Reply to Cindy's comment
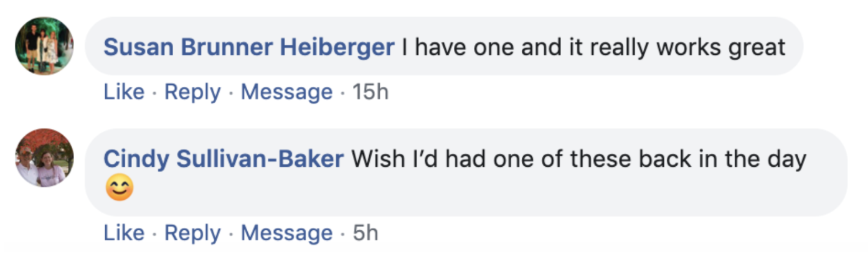Viewport: 868px width, 254px height. tap(192, 233)
